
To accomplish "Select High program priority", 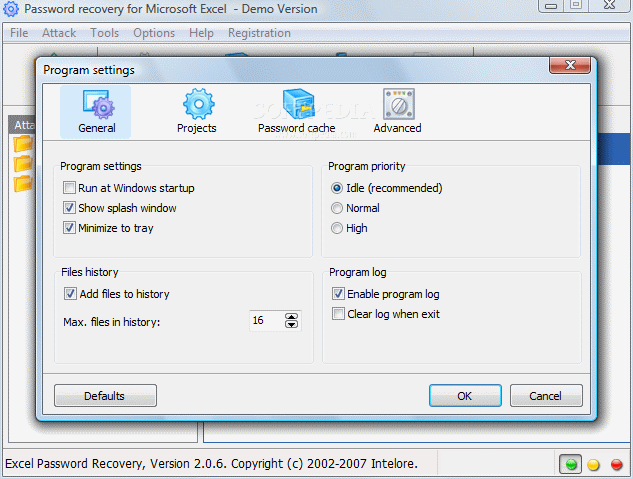I will tap(337, 228).
